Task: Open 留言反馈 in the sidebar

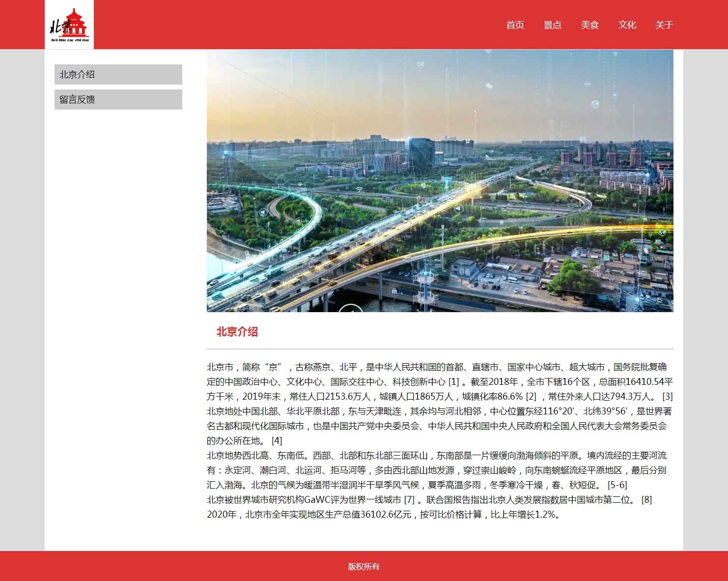Action: pyautogui.click(x=118, y=99)
